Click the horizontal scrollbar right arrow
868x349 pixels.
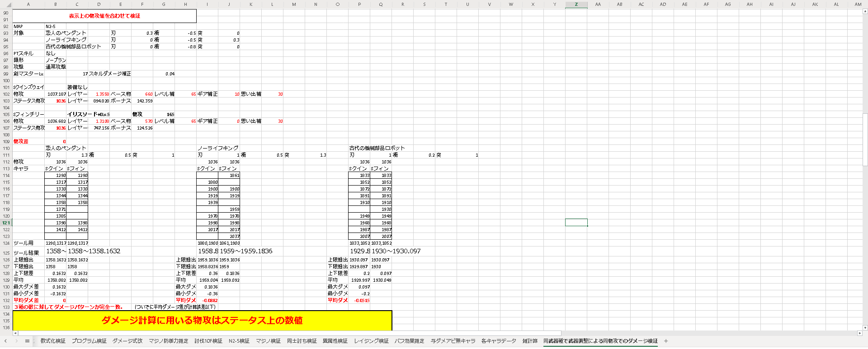860,333
